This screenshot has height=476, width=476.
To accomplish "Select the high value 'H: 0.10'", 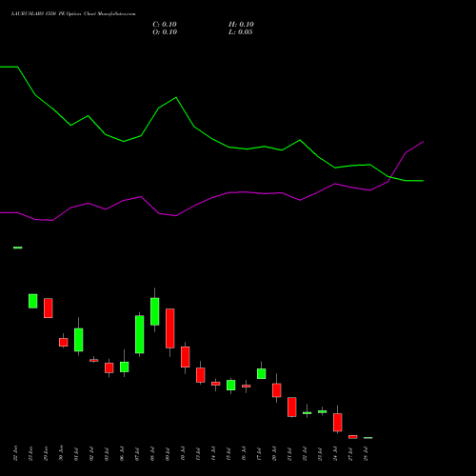I will pos(241,25).
